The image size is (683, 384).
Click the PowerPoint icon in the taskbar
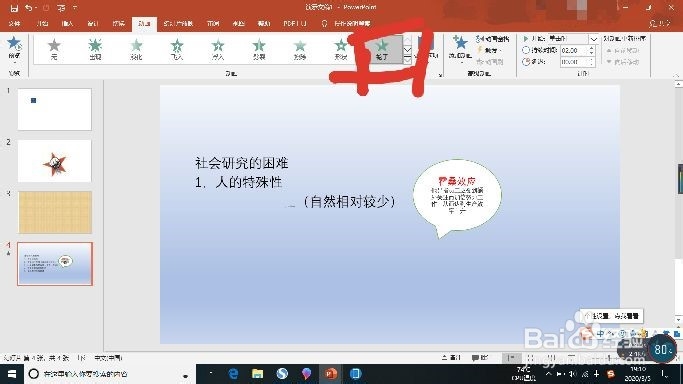331,374
